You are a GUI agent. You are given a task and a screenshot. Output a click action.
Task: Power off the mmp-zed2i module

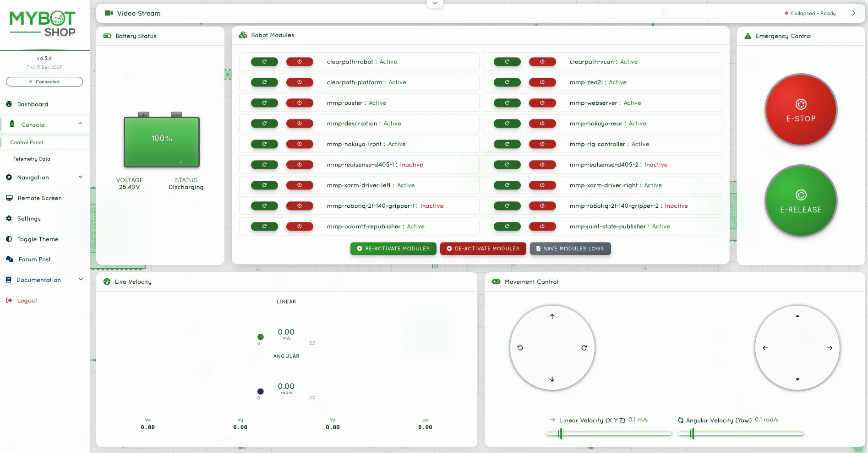pos(542,82)
